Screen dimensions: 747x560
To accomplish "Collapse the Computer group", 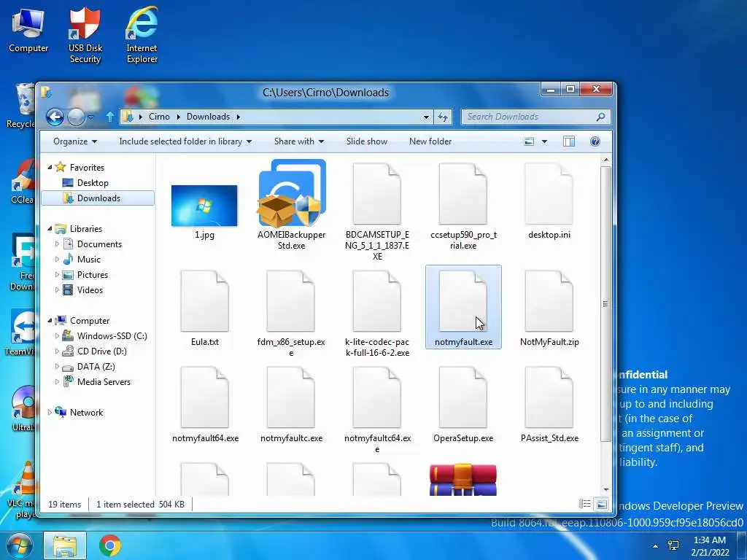I will [x=50, y=321].
